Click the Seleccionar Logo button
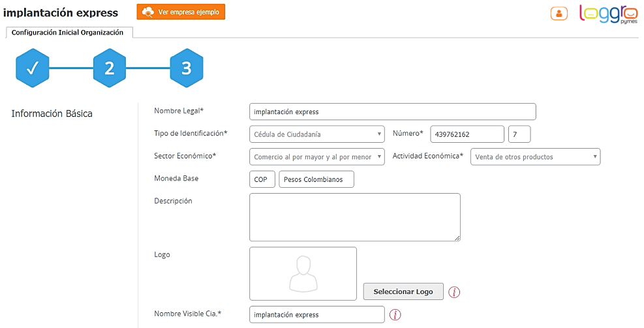The width and height of the screenshot is (644, 328). (x=403, y=291)
